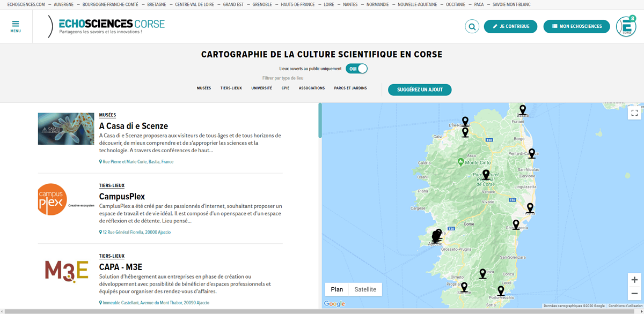Open the 'A Casa di e Scenze' title

[x=134, y=126]
